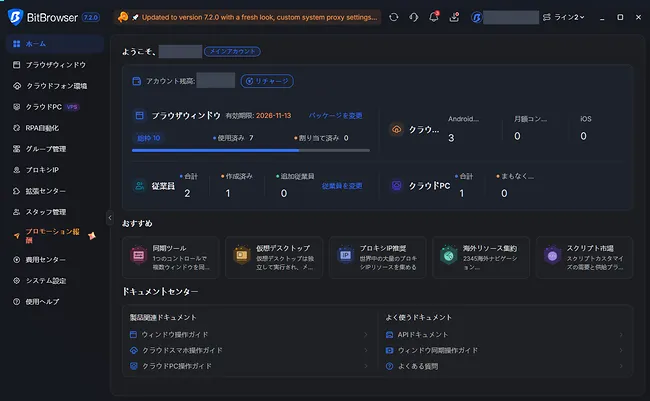Click chevron next to よくある質問
This screenshot has height=401, width=650.
pos(621,366)
